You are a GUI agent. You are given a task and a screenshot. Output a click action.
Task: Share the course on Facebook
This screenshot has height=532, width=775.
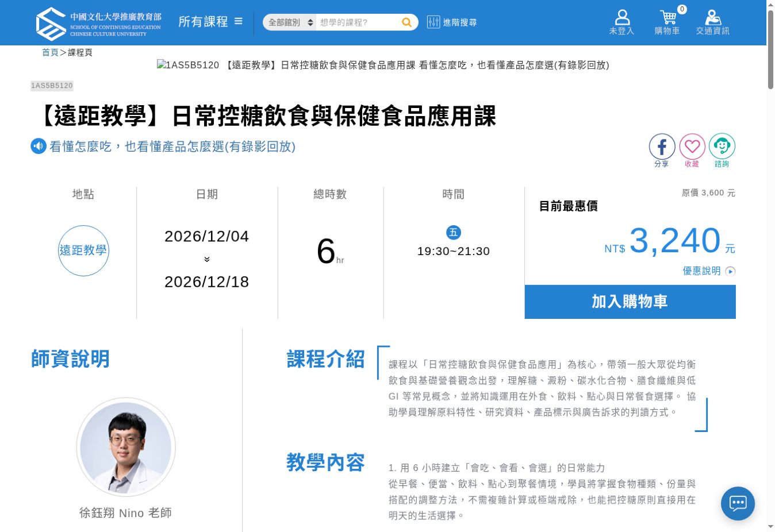(x=662, y=151)
